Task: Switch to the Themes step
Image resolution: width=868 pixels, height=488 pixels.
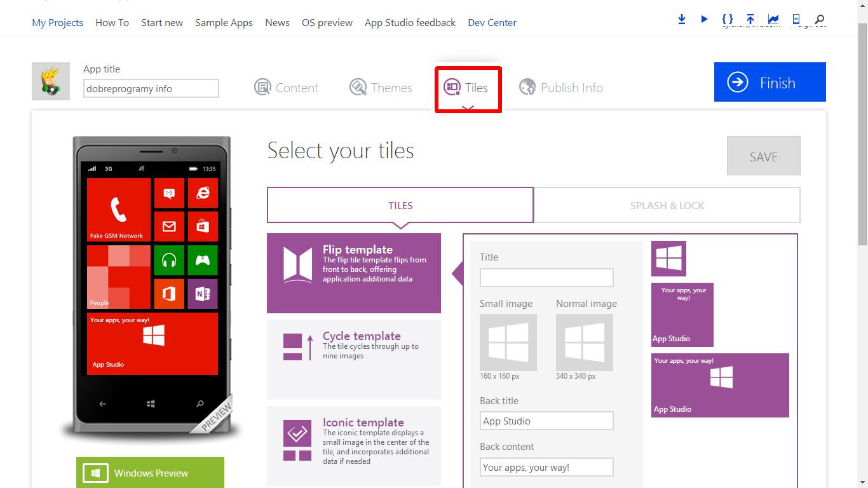Action: pos(381,88)
